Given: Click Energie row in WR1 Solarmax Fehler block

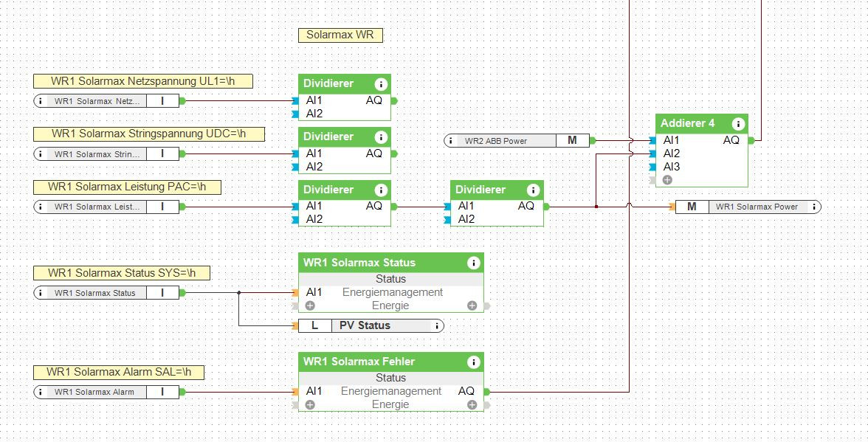Looking at the screenshot, I should pyautogui.click(x=390, y=404).
